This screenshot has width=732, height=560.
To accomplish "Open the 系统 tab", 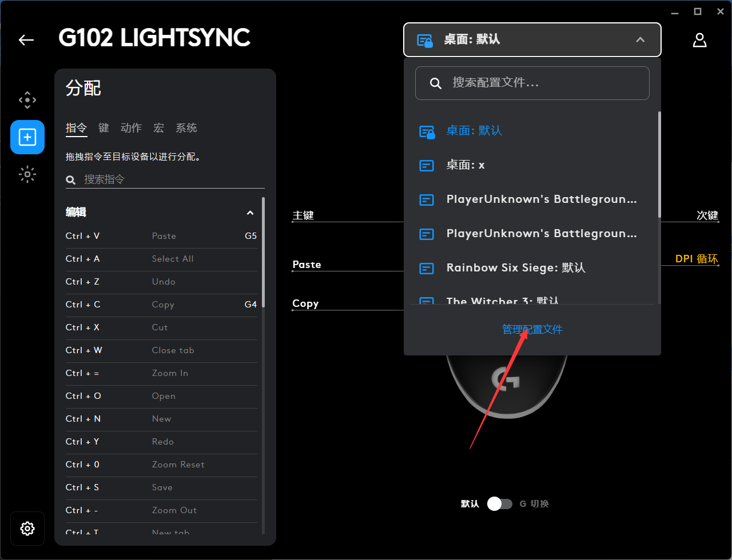I will (186, 128).
